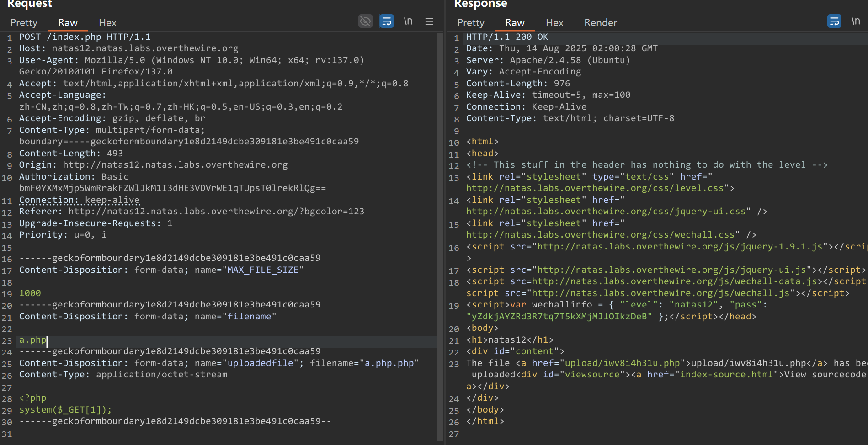Open the Request panel hamburger menu
The image size is (868, 445).
pyautogui.click(x=429, y=21)
